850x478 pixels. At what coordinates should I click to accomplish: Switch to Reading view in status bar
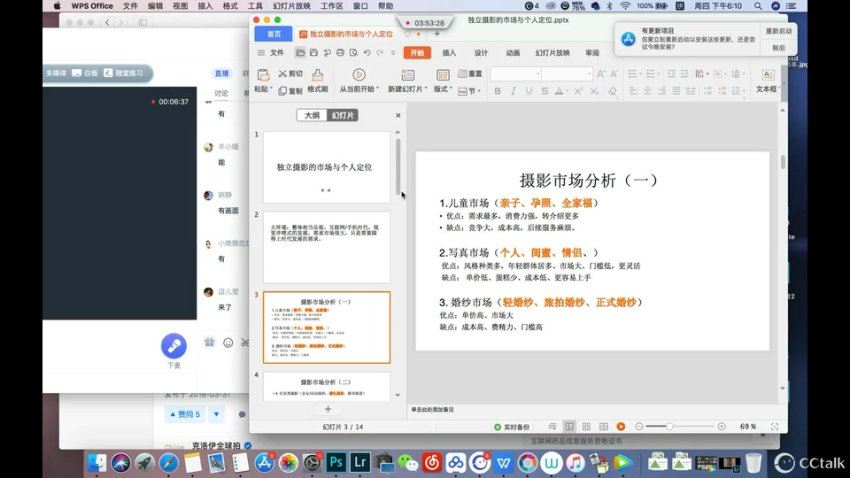click(x=603, y=427)
